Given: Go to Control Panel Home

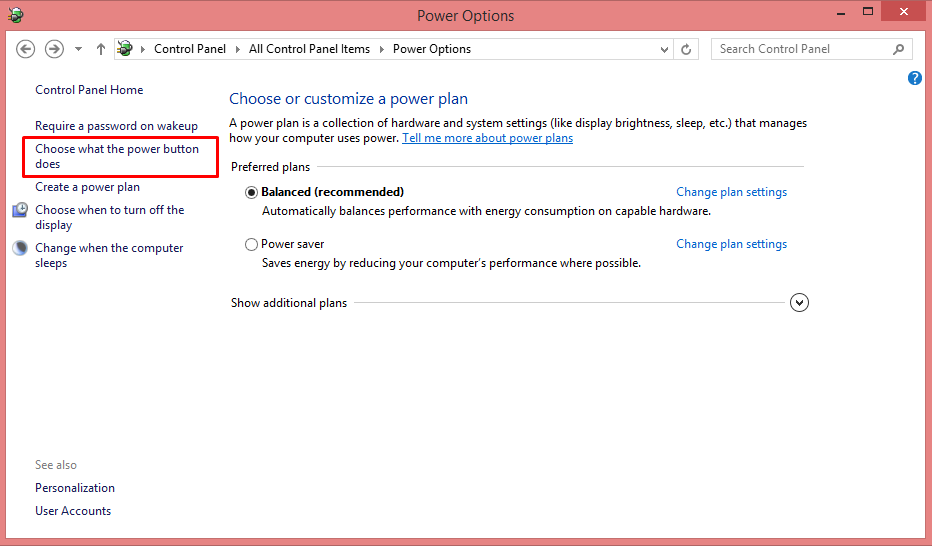Looking at the screenshot, I should [89, 90].
